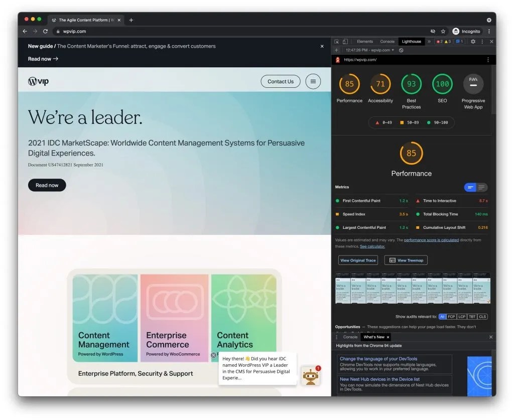This screenshot has width=514, height=420.
Task: Open the performance score is calculated link
Action: click(x=431, y=240)
